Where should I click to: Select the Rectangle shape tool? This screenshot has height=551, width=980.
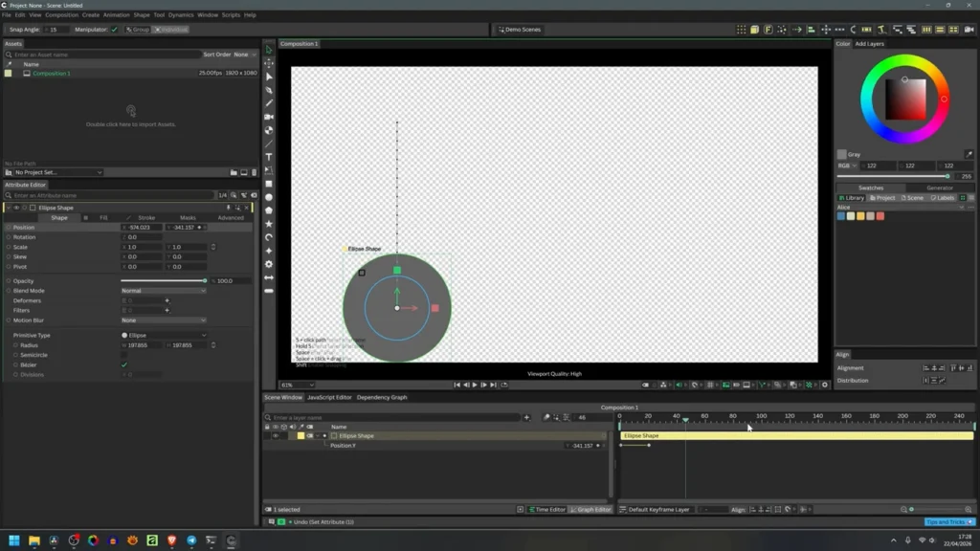269,184
